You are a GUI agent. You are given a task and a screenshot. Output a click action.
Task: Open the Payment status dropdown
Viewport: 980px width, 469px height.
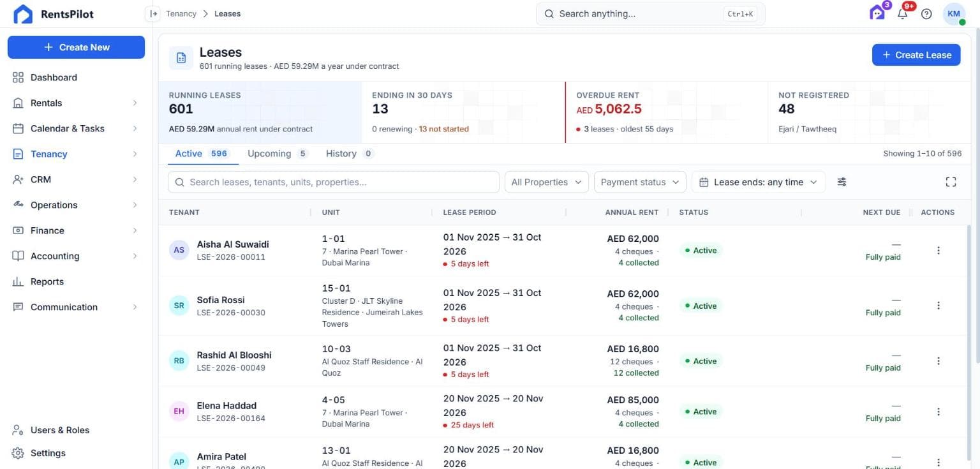(x=640, y=182)
